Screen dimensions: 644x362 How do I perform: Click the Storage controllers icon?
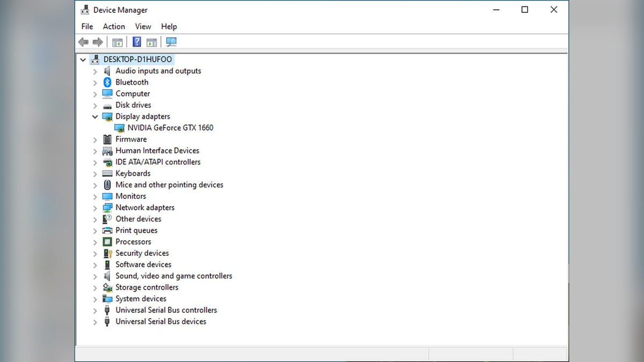coord(107,287)
